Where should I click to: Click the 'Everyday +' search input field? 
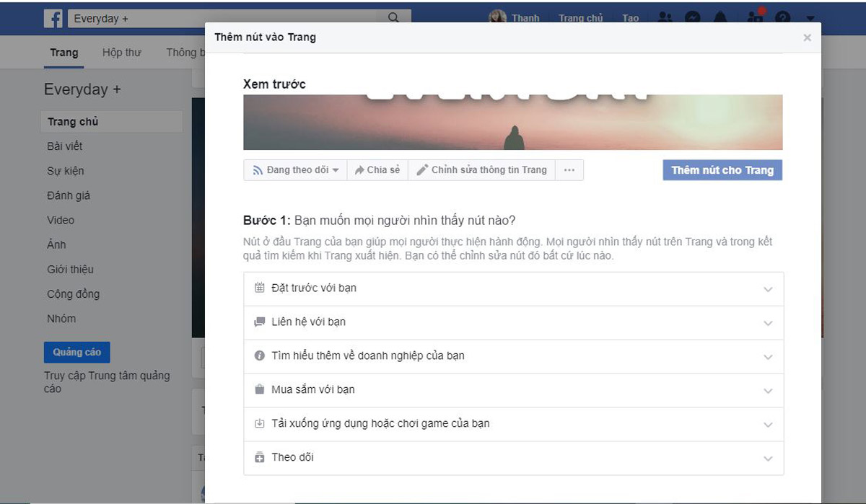[224, 19]
